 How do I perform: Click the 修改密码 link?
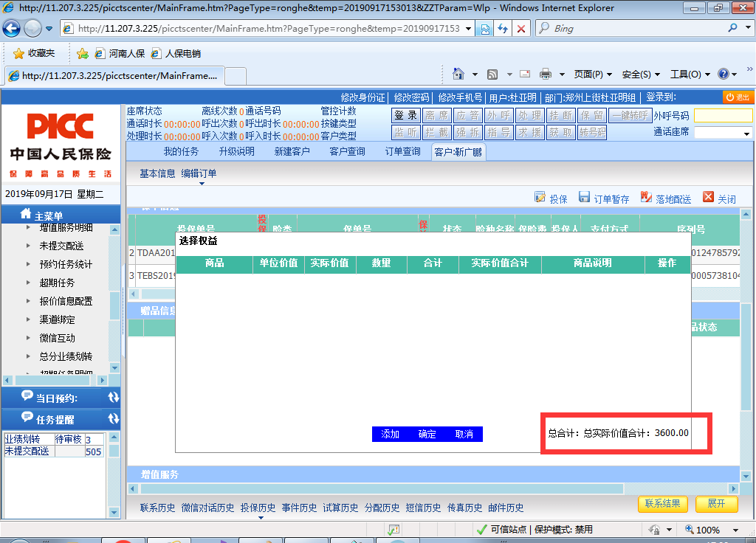pyautogui.click(x=411, y=97)
